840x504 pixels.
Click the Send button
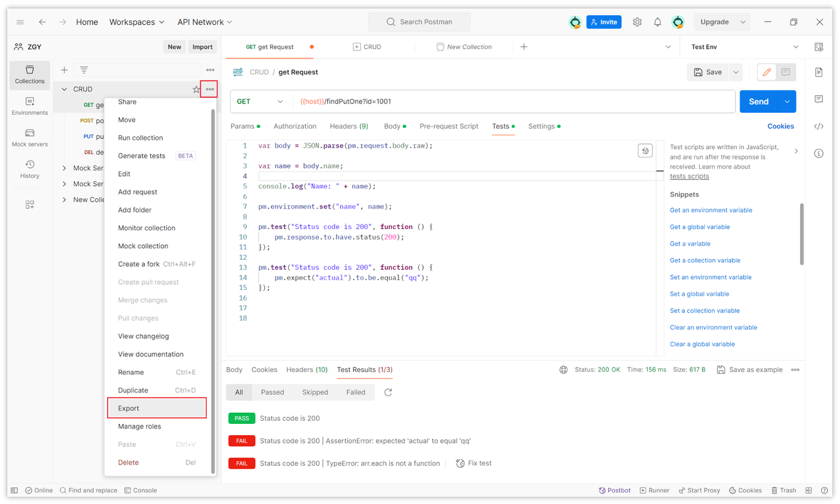pos(759,102)
